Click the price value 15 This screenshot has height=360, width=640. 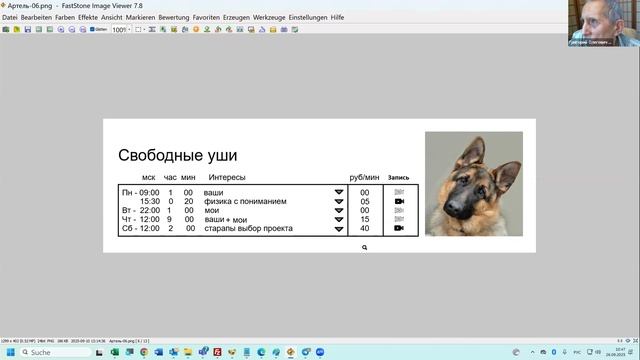coord(365,219)
